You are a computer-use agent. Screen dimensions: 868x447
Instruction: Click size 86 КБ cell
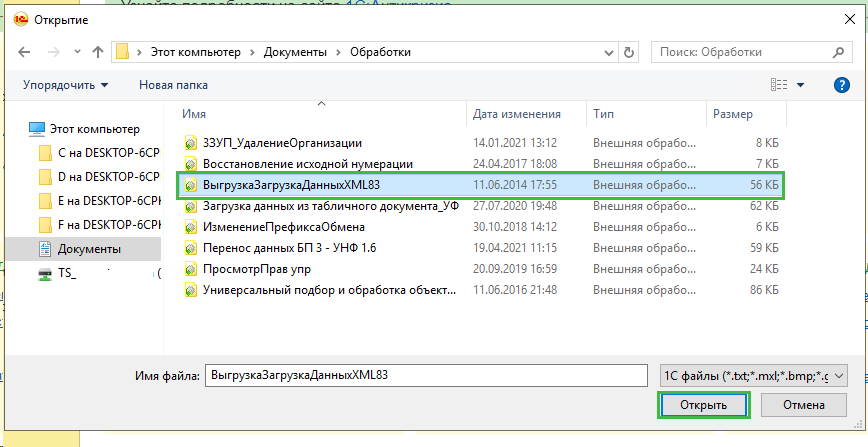point(764,290)
